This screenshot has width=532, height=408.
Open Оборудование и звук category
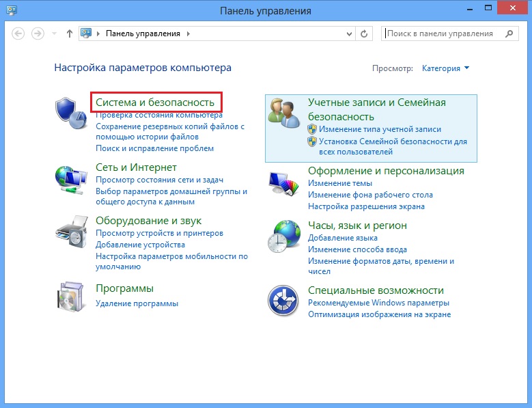[149, 221]
